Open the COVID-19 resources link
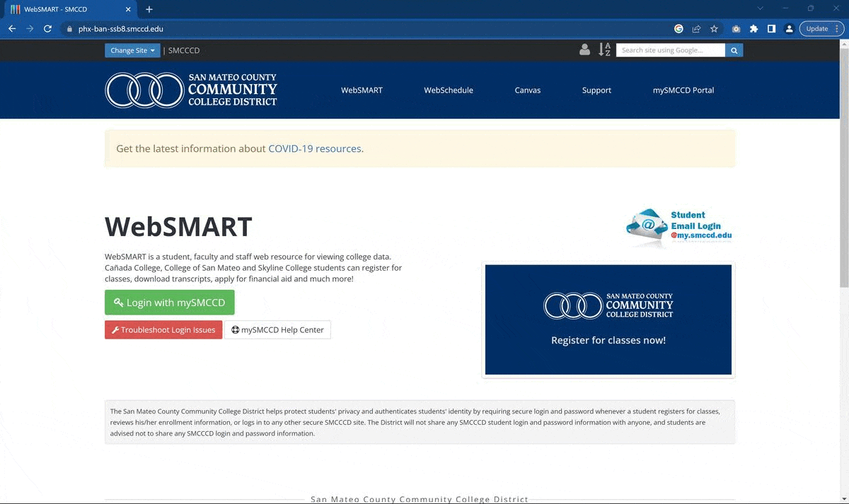The height and width of the screenshot is (504, 849). (x=315, y=149)
